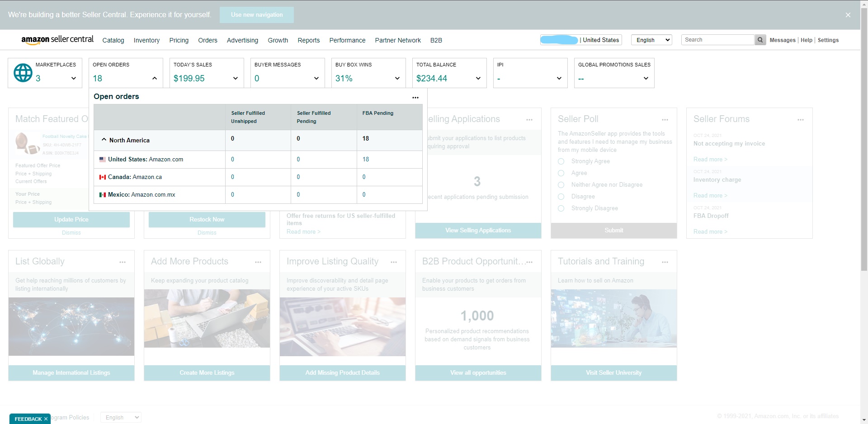Click the Mexico flag icon

[x=103, y=195]
